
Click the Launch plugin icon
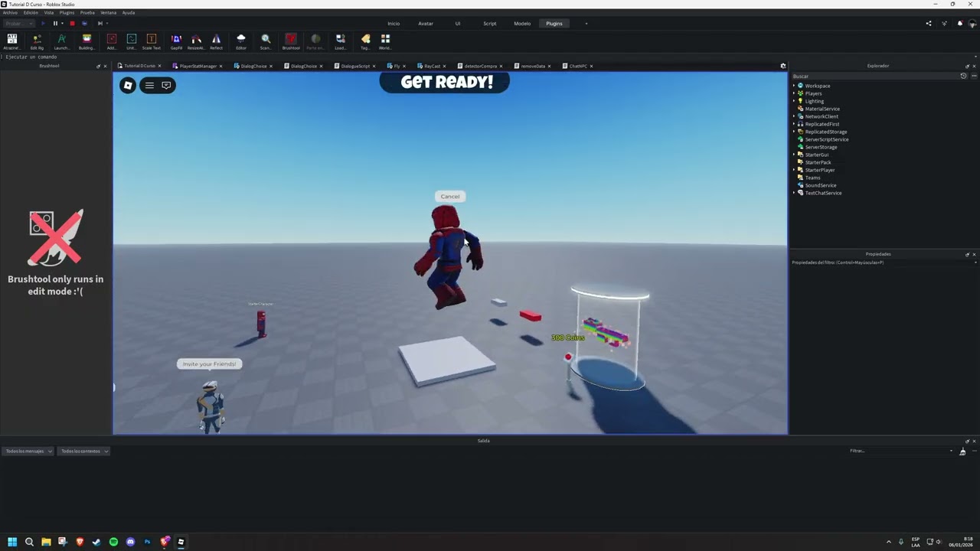(x=62, y=41)
